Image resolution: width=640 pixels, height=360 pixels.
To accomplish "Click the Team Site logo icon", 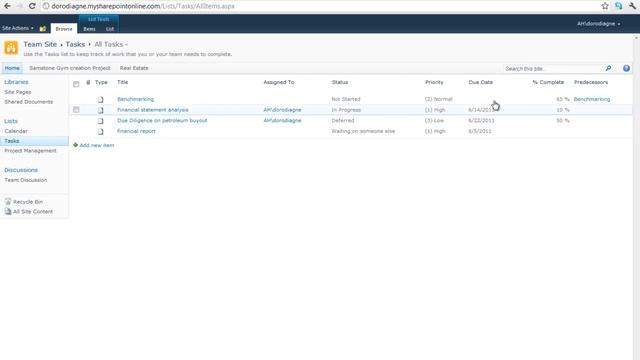I will [x=11, y=48].
